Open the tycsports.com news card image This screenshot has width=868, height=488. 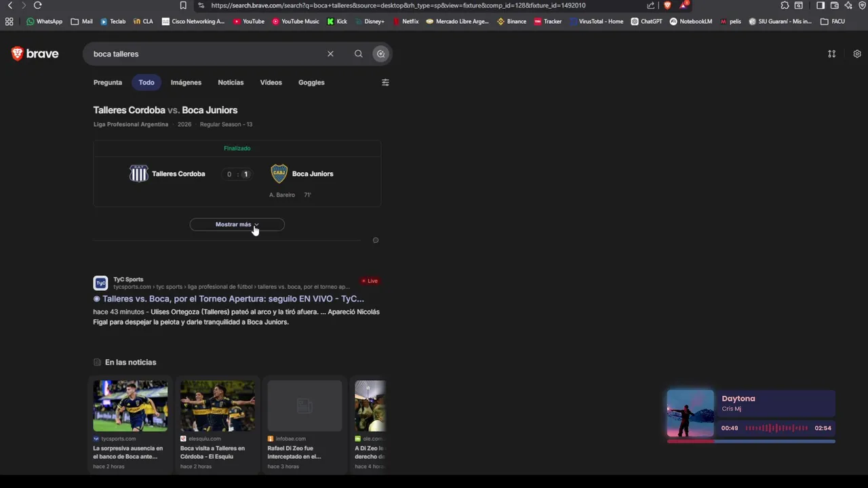[130, 405]
